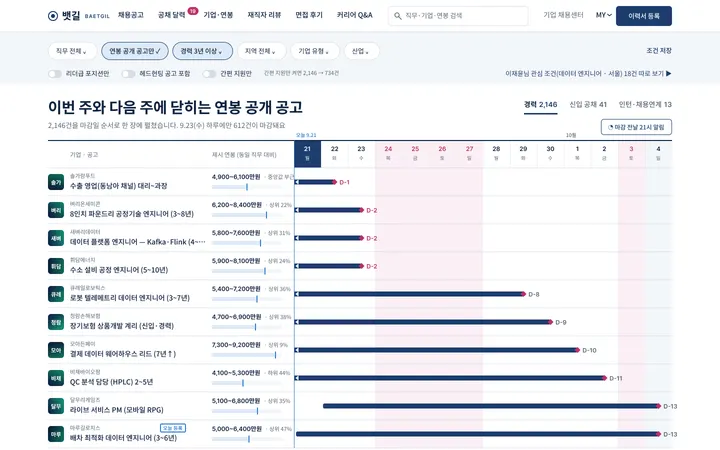
Task: Click the 큐레 company logo
Action: (56, 294)
